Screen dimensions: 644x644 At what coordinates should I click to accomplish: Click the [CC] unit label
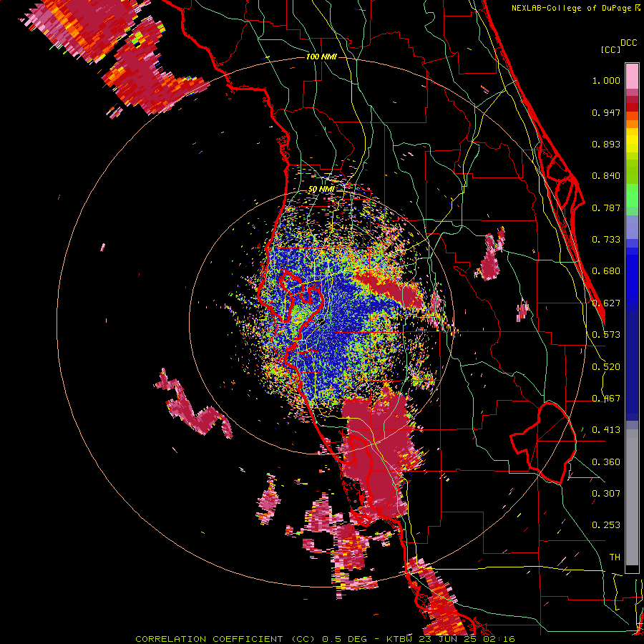[610, 49]
